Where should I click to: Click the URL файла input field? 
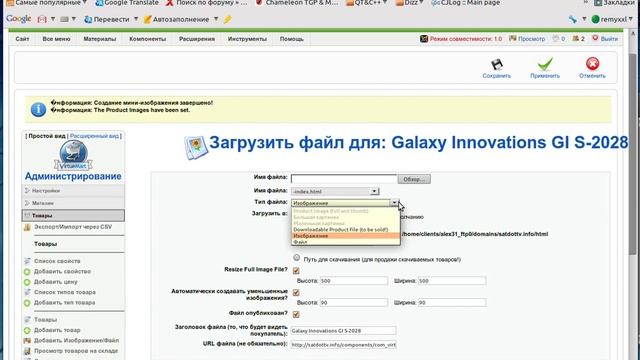pos(343,345)
